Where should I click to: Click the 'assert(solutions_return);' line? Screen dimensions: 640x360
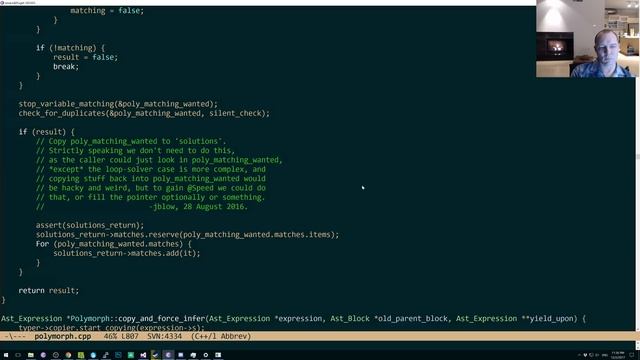(x=90, y=225)
